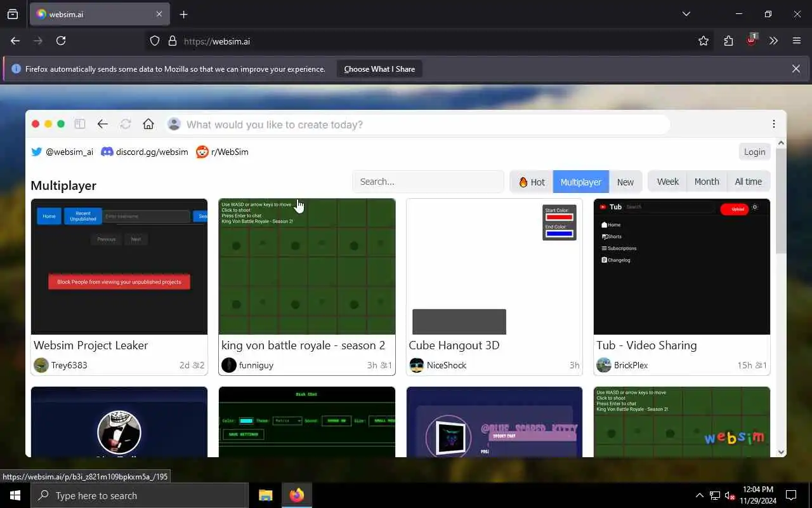Open File Explorer from the taskbar
The image size is (812, 508).
266,495
